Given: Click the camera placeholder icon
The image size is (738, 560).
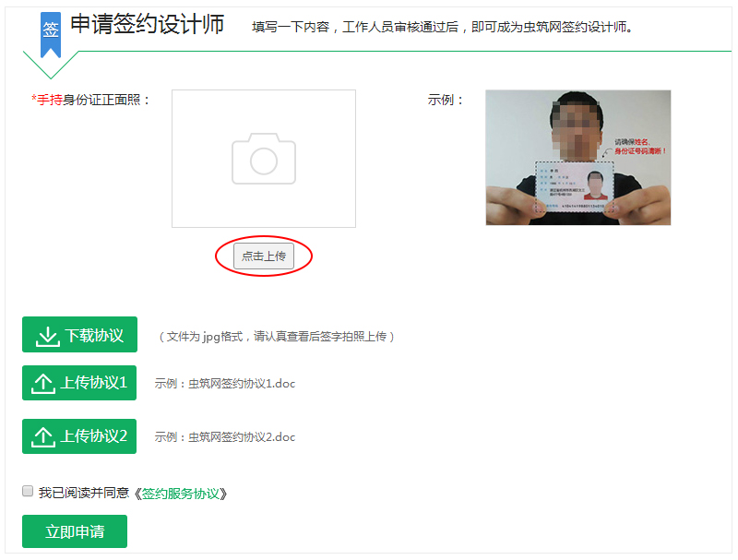Looking at the screenshot, I should (x=263, y=158).
